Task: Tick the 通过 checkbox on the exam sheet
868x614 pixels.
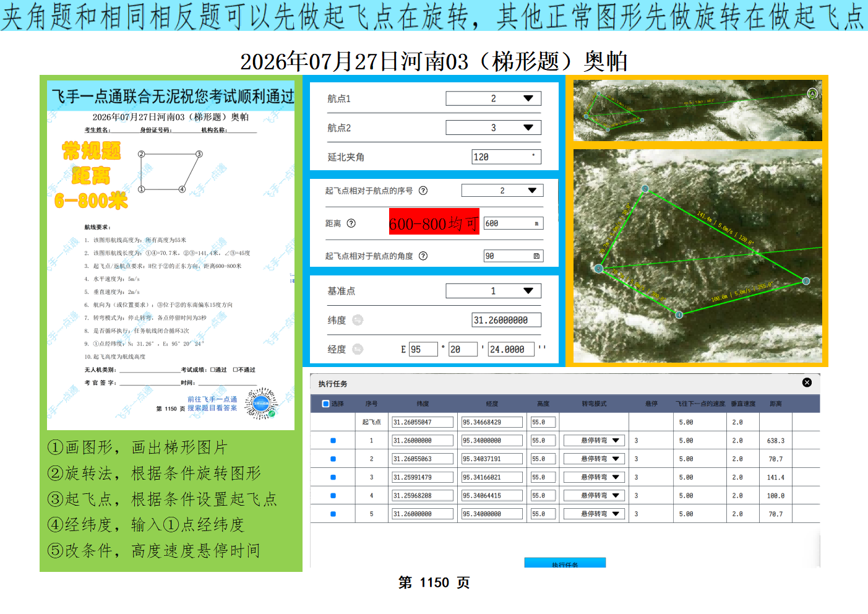Action: pos(212,370)
